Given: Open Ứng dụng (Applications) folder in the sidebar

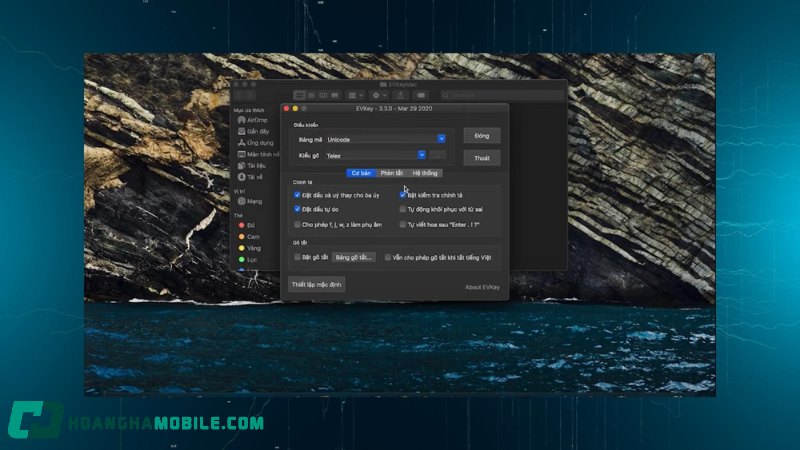Looking at the screenshot, I should tap(258, 143).
